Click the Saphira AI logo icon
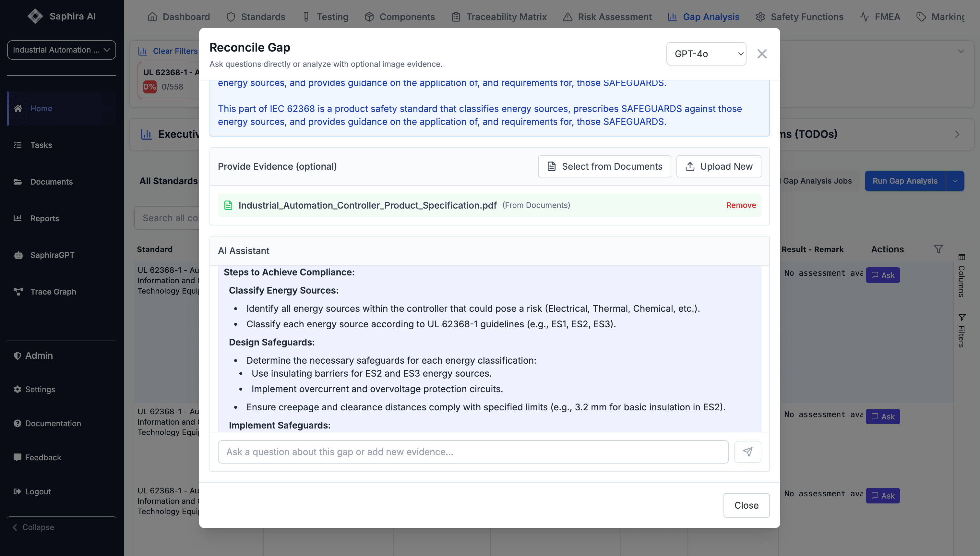The width and height of the screenshot is (980, 556). click(35, 16)
